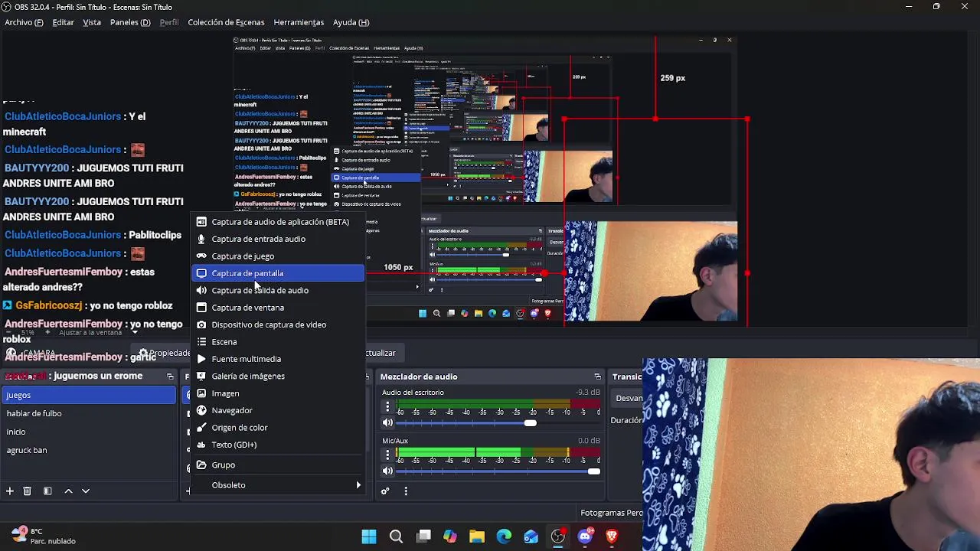Select the hablar de fulbo scene

88,413
